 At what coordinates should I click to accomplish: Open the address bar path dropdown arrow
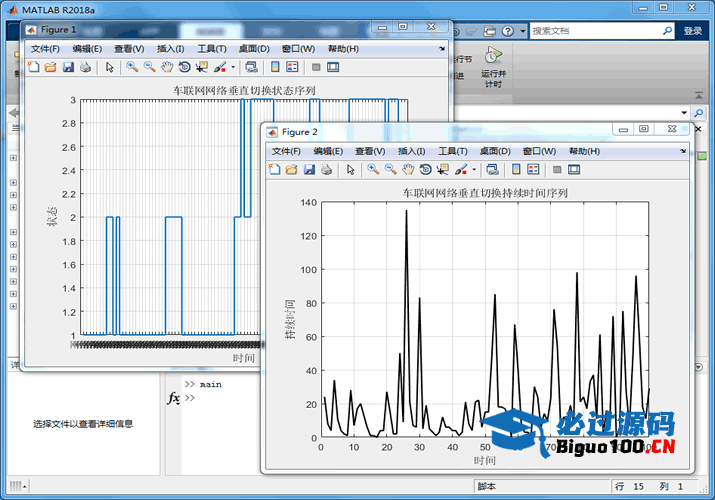[x=684, y=113]
